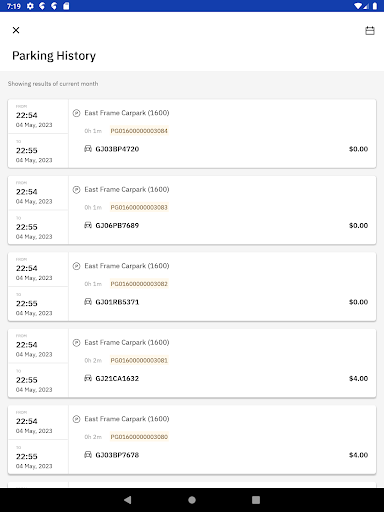Tap Android back navigation button
The width and height of the screenshot is (384, 512).
128,500
